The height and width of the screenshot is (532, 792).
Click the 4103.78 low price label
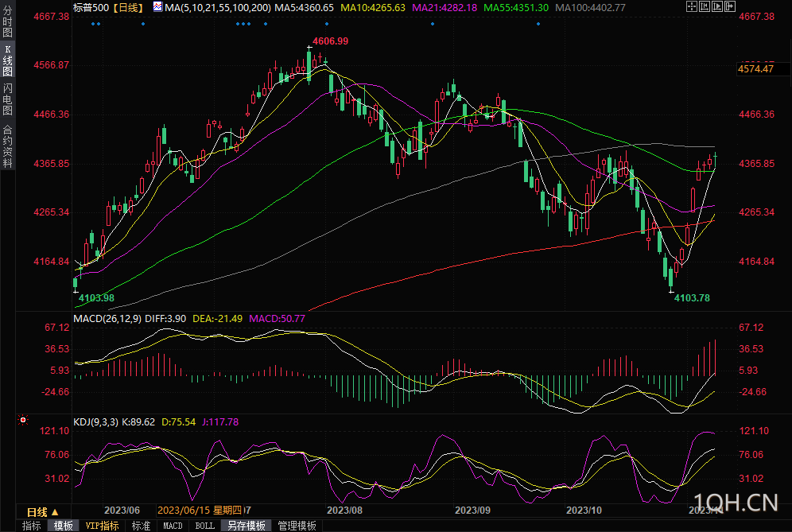691,297
